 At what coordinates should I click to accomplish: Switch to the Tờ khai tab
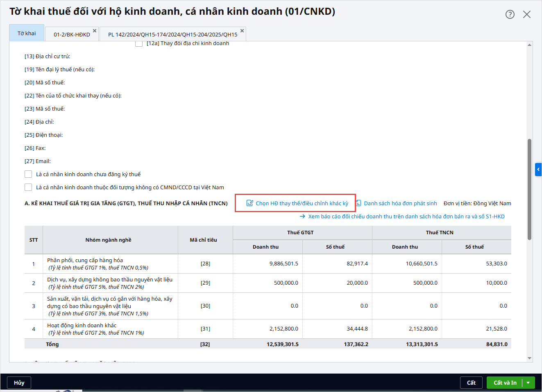coord(27,33)
